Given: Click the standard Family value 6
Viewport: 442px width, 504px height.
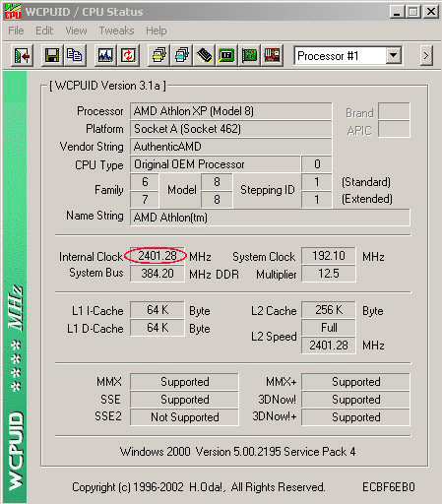Looking at the screenshot, I should (x=145, y=182).
